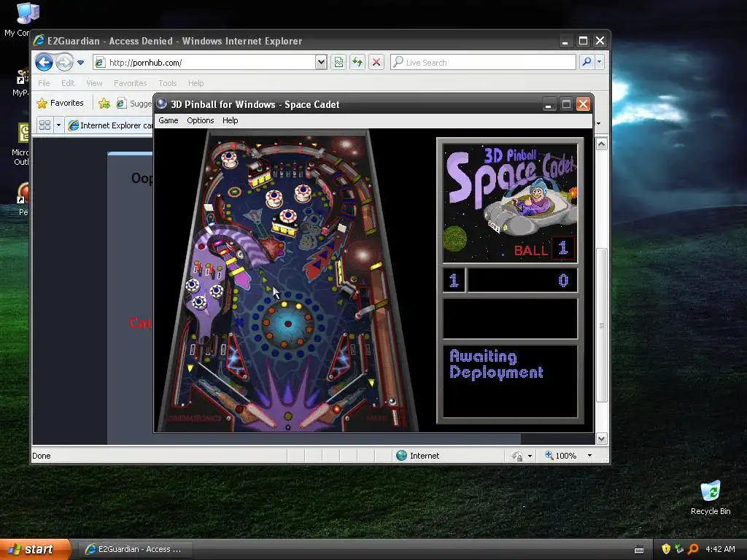Click the network connection tray icon
The height and width of the screenshot is (560, 747).
tap(679, 549)
